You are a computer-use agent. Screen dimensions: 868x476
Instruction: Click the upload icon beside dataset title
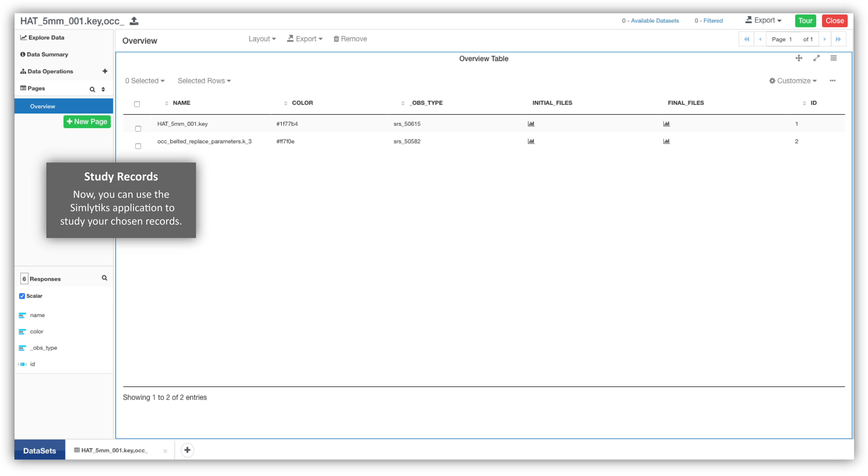click(x=134, y=21)
